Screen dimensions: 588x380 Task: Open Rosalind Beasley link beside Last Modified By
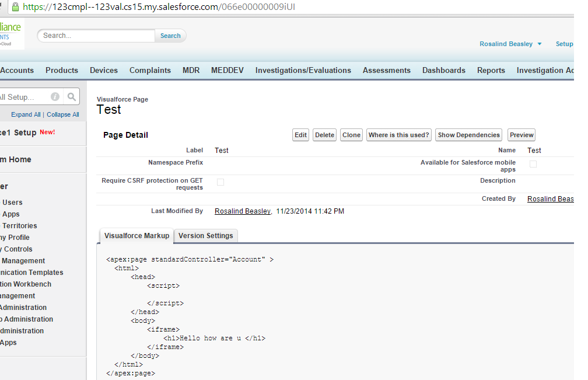click(243, 211)
